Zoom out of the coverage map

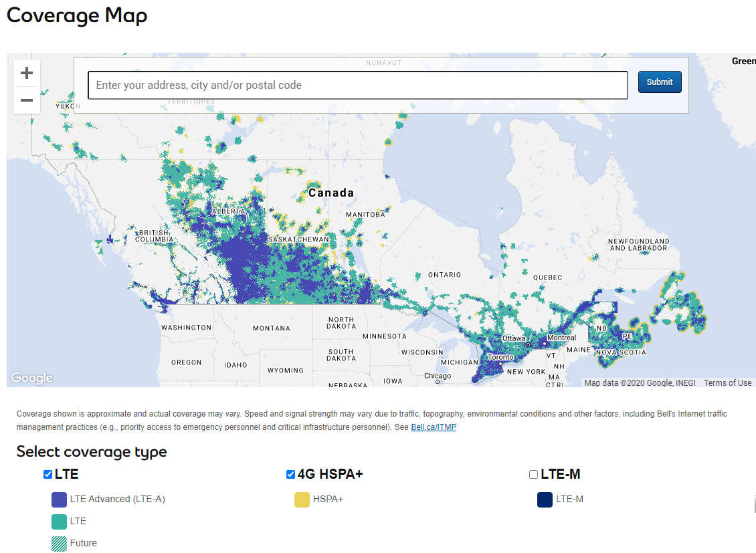[27, 100]
